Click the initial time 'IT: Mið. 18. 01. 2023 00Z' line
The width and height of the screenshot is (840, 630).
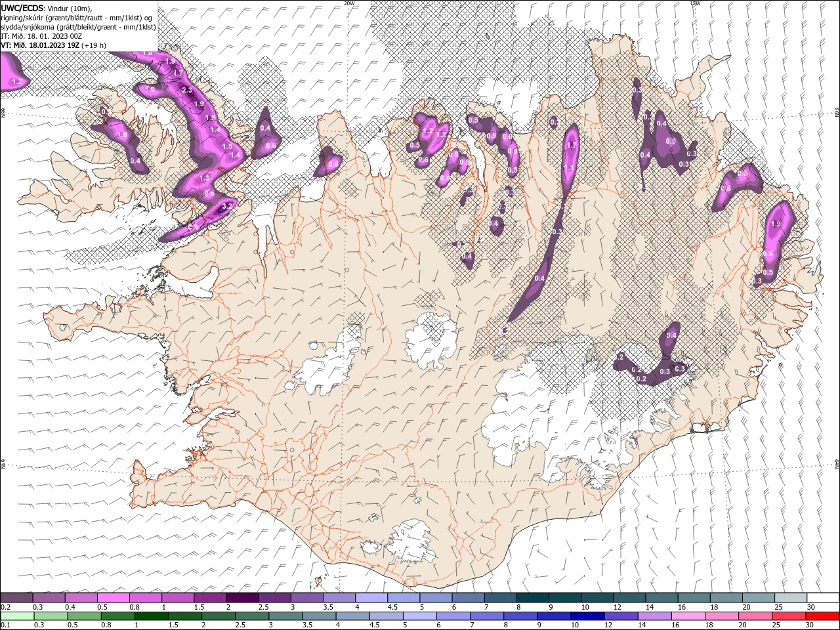(x=40, y=36)
